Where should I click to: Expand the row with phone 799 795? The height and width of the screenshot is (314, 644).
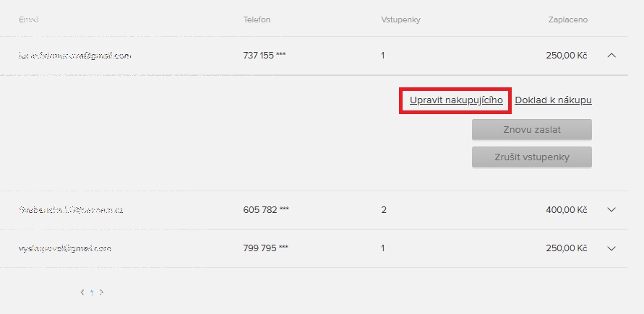coord(611,248)
